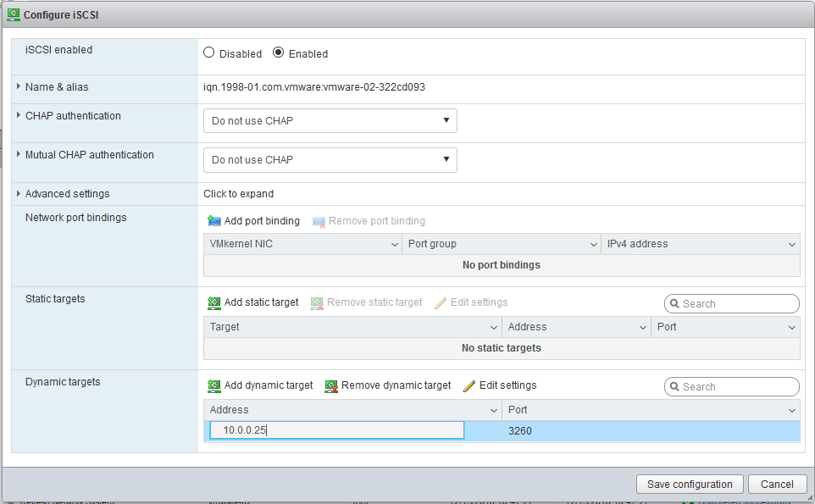Click the 3260 port cell

point(651,431)
